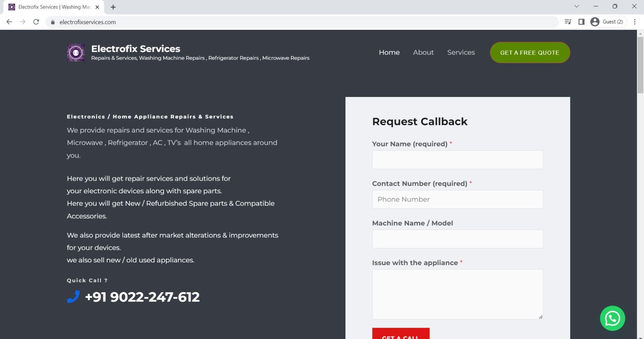The width and height of the screenshot is (644, 339).
Task: Click inside the Phone Number field
Action: click(x=457, y=199)
